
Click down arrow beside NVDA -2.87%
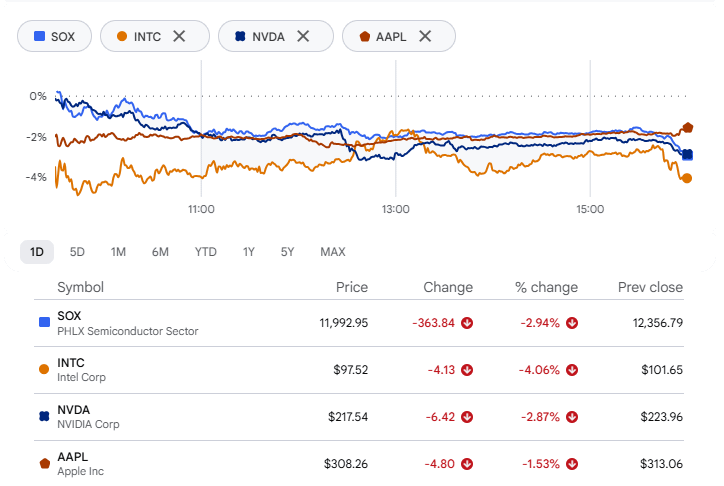pyautogui.click(x=572, y=417)
